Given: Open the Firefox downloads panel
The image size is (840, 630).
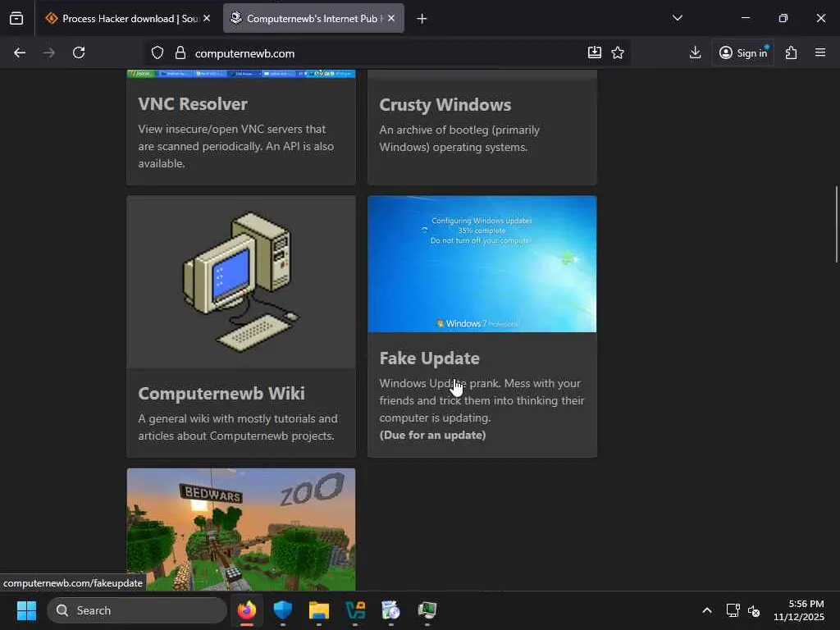Looking at the screenshot, I should click(695, 52).
